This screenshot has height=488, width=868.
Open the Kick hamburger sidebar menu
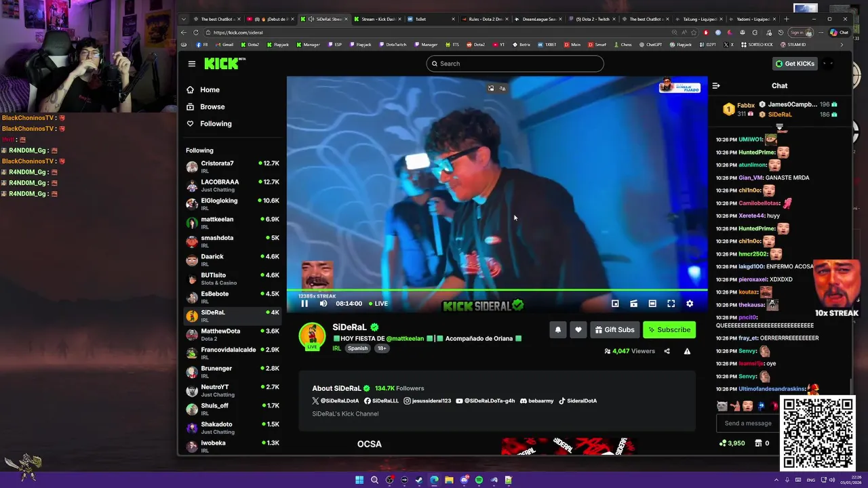coord(192,64)
